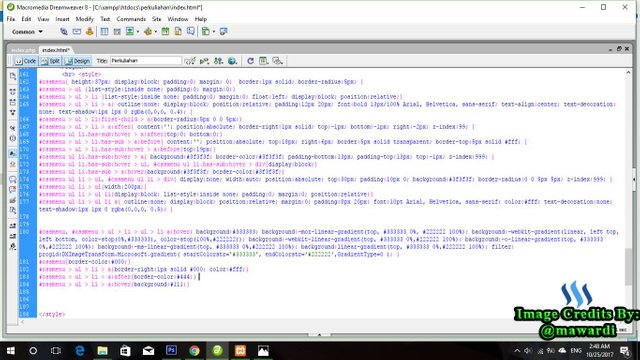Insert a Named Anchor
The image size is (640, 360).
89,31
